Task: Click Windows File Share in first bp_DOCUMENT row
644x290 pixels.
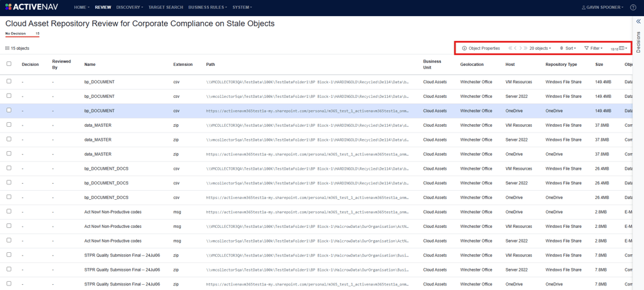Action: [x=563, y=82]
